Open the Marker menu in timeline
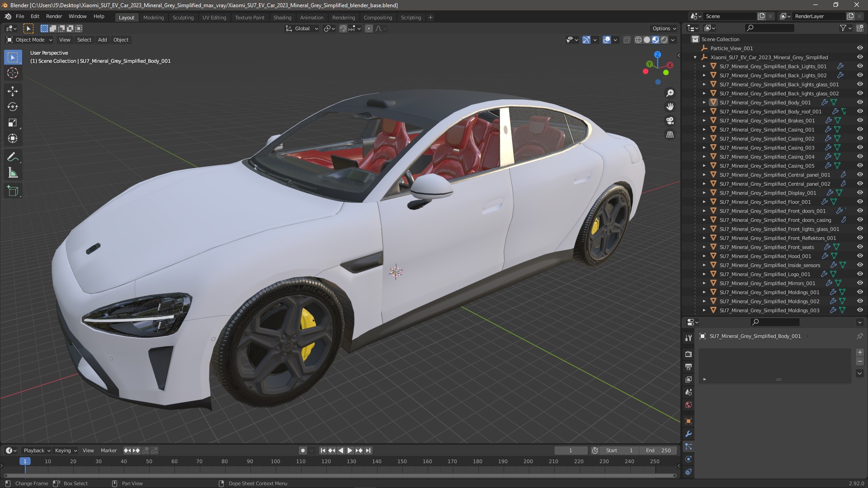 [108, 450]
